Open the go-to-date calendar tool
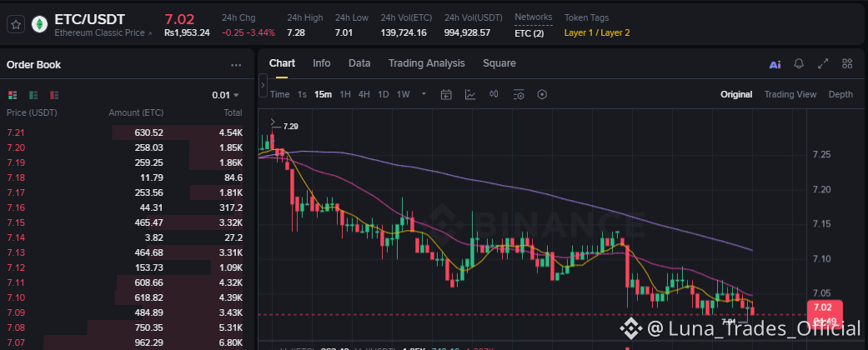Image resolution: width=868 pixels, height=350 pixels. tap(446, 94)
